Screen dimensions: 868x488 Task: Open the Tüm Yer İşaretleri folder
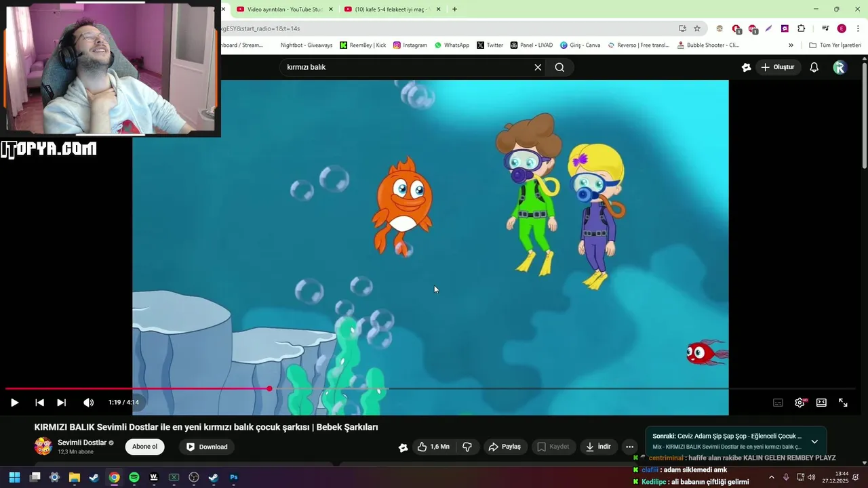point(835,45)
